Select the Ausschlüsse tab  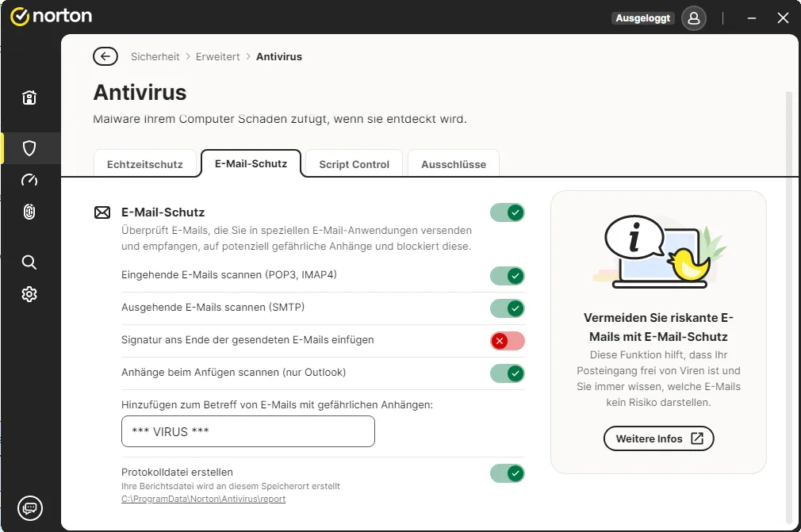pos(454,164)
